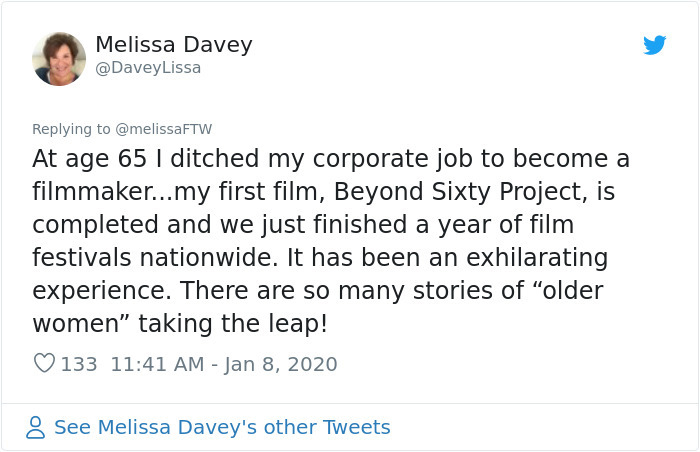The height and width of the screenshot is (452, 700).
Task: Click the 133 likes count
Action: [x=79, y=364]
